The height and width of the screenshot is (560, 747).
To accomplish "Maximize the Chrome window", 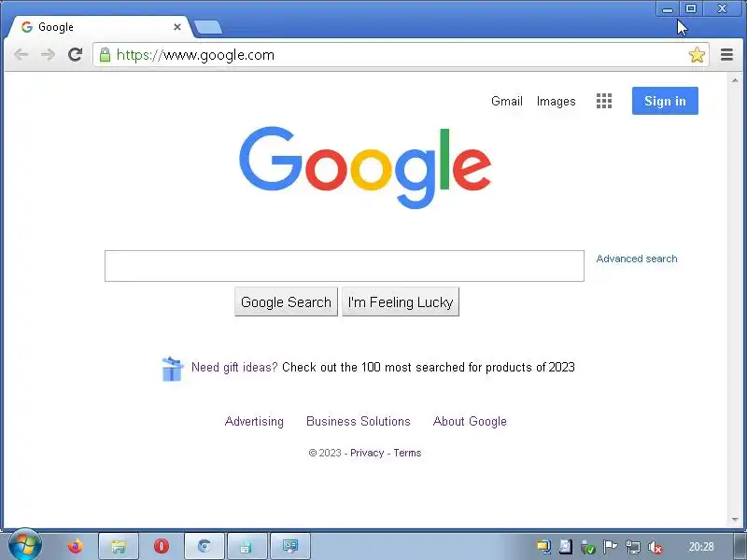I will 691,8.
